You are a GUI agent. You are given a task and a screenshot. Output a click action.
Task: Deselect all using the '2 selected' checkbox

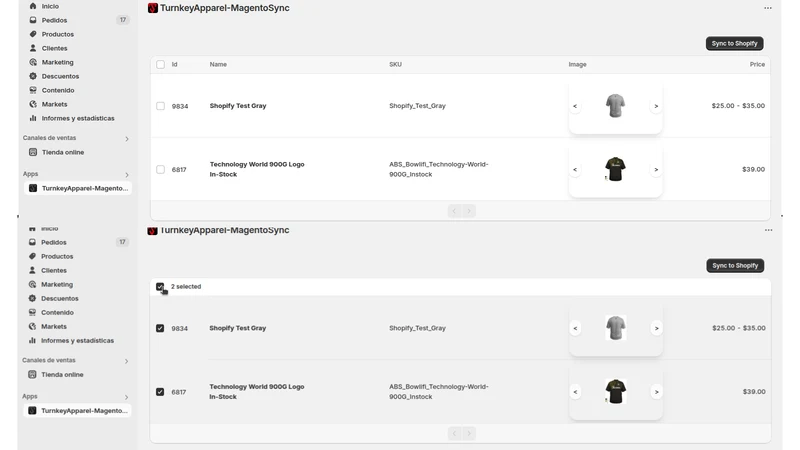(x=160, y=287)
